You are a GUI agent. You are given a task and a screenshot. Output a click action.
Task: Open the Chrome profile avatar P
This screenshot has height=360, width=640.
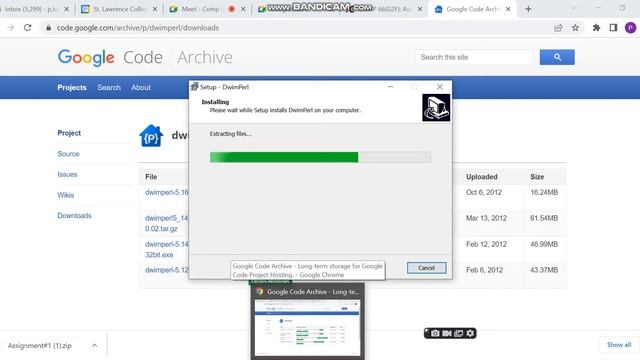tap(630, 28)
